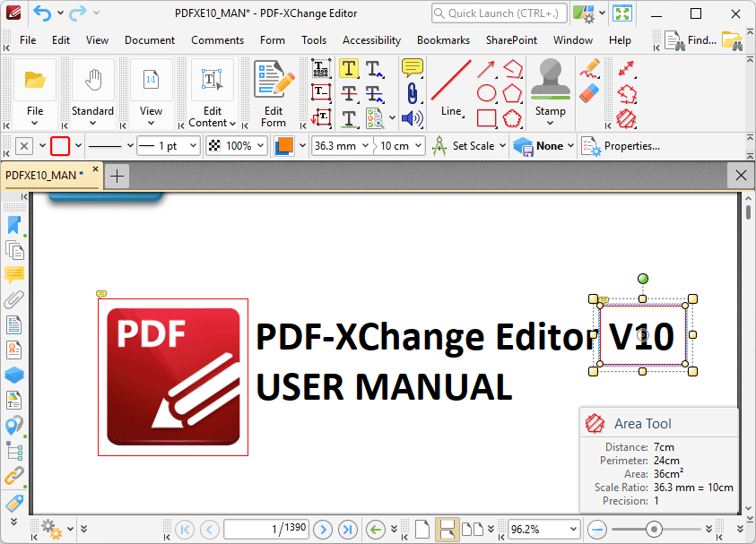Toggle the Highlight Text tool
This screenshot has width=756, height=544.
tap(348, 68)
